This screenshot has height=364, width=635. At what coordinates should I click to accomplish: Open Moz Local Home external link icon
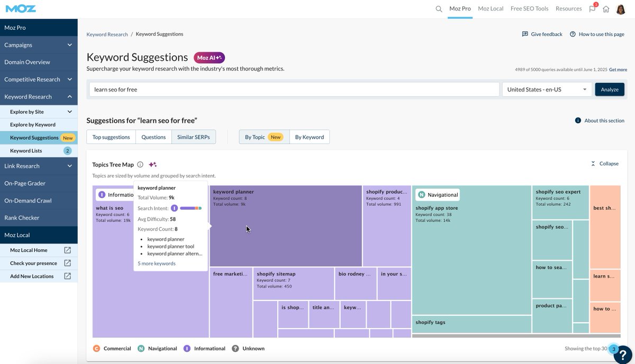pos(68,250)
